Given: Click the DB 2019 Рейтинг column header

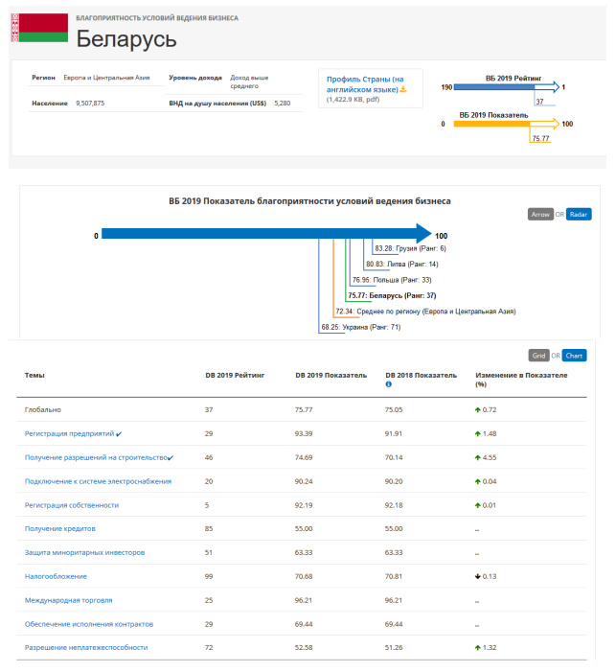Looking at the screenshot, I should click(235, 375).
